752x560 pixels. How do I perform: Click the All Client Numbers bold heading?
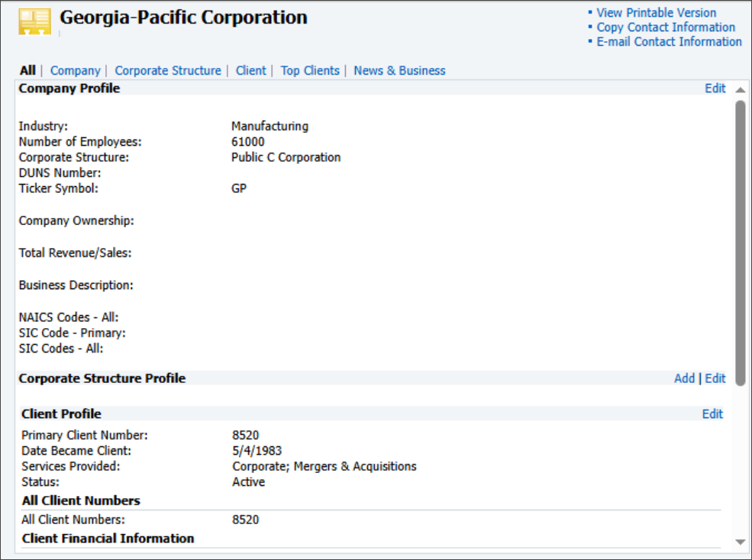[x=81, y=500]
